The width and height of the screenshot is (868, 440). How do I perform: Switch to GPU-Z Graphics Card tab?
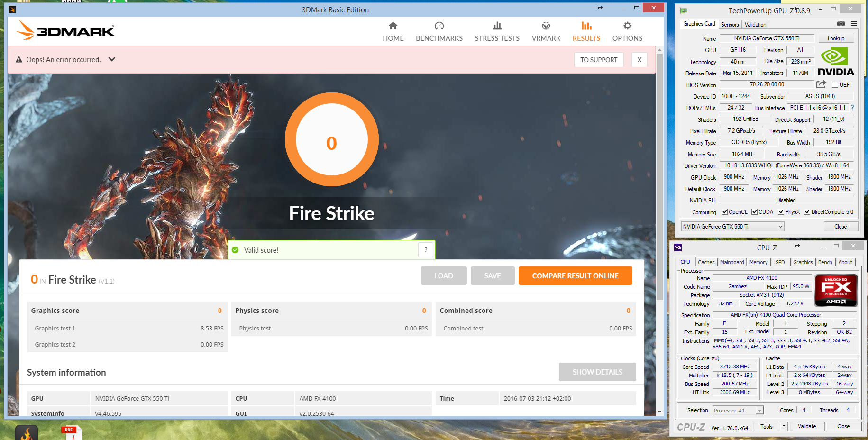click(699, 24)
